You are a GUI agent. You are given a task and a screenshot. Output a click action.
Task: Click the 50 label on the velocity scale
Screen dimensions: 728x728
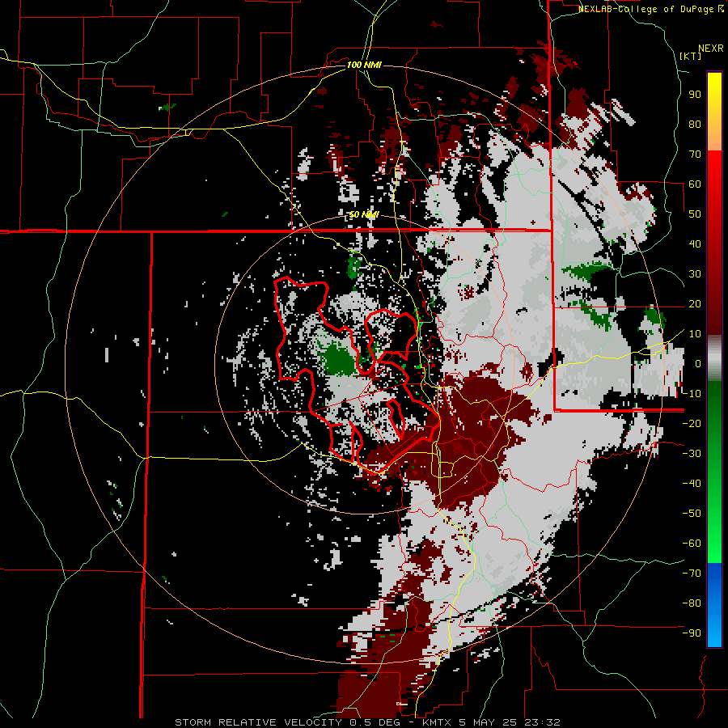tap(695, 214)
